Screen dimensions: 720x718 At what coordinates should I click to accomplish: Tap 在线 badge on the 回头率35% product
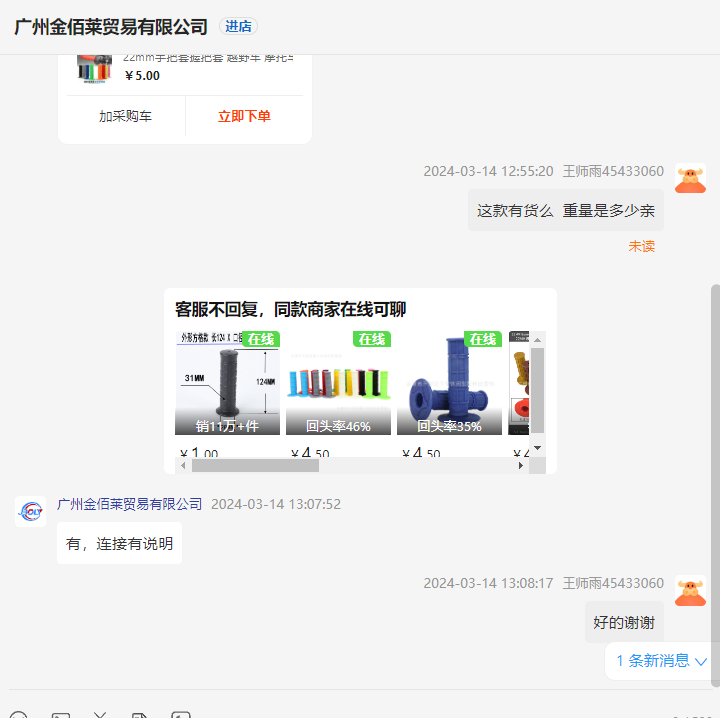(x=483, y=339)
